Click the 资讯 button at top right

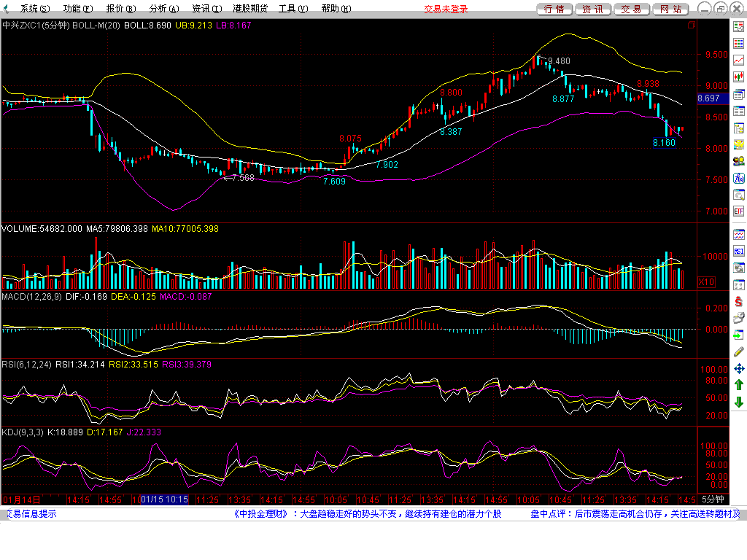coord(592,9)
